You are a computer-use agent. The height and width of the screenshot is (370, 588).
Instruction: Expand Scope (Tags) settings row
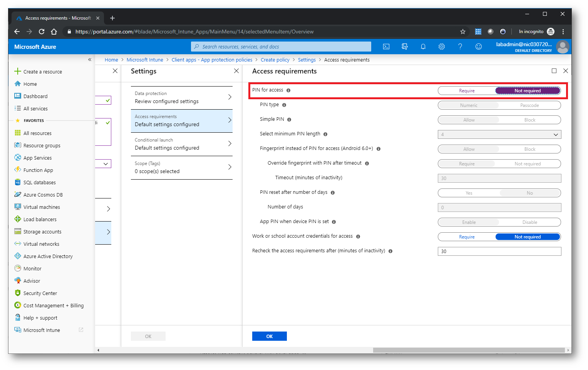click(182, 168)
